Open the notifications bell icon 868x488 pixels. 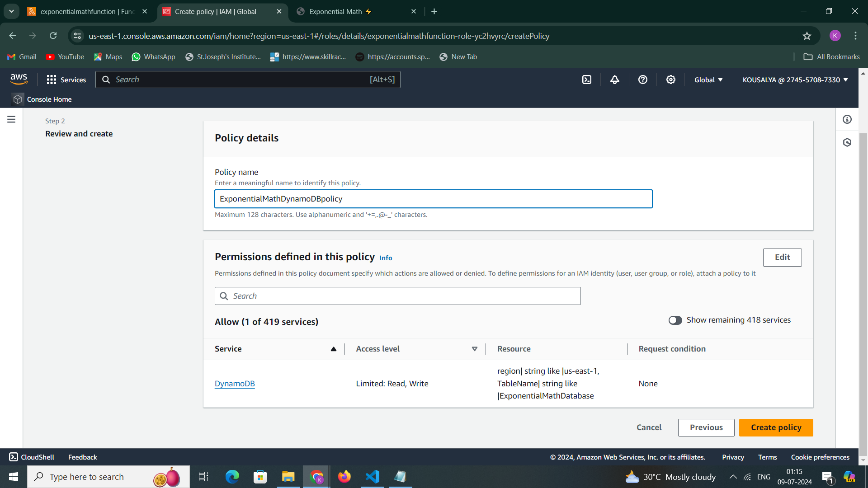[x=615, y=80]
